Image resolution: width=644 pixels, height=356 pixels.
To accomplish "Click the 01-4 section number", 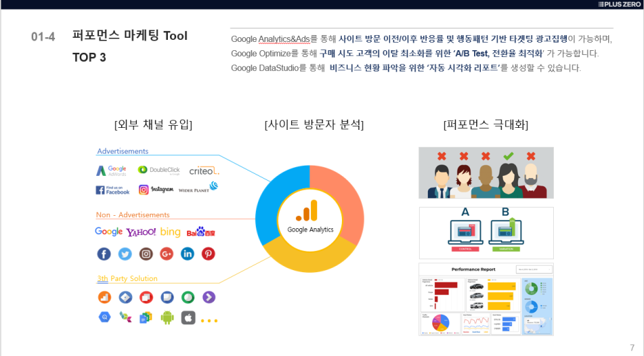I will pos(43,37).
